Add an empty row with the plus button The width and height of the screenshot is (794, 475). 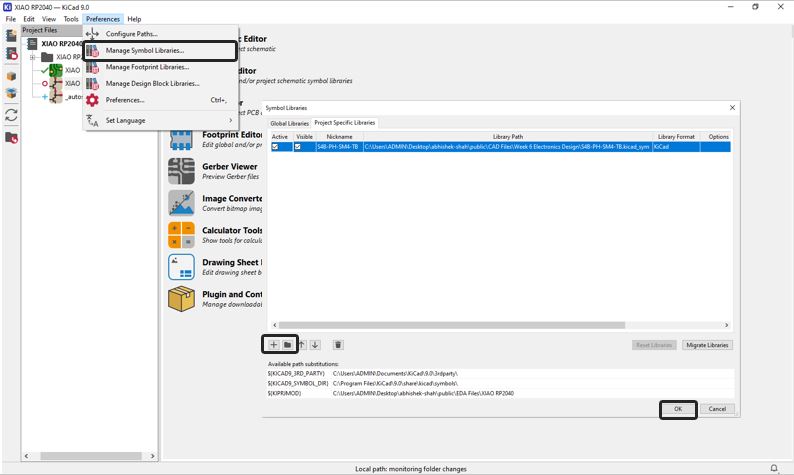[273, 345]
